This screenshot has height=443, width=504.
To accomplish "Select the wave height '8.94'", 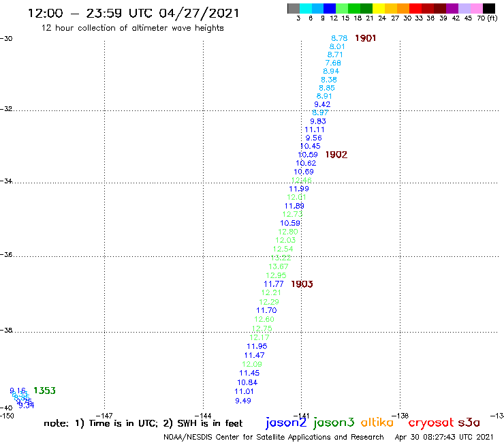I will (331, 71).
